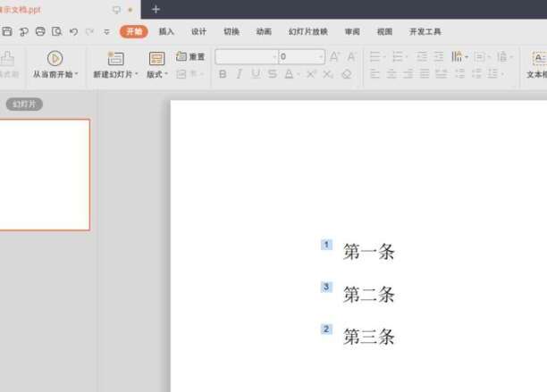Image resolution: width=547 pixels, height=392 pixels.
Task: Click the play icon above 从当前开始
Action: [55, 59]
